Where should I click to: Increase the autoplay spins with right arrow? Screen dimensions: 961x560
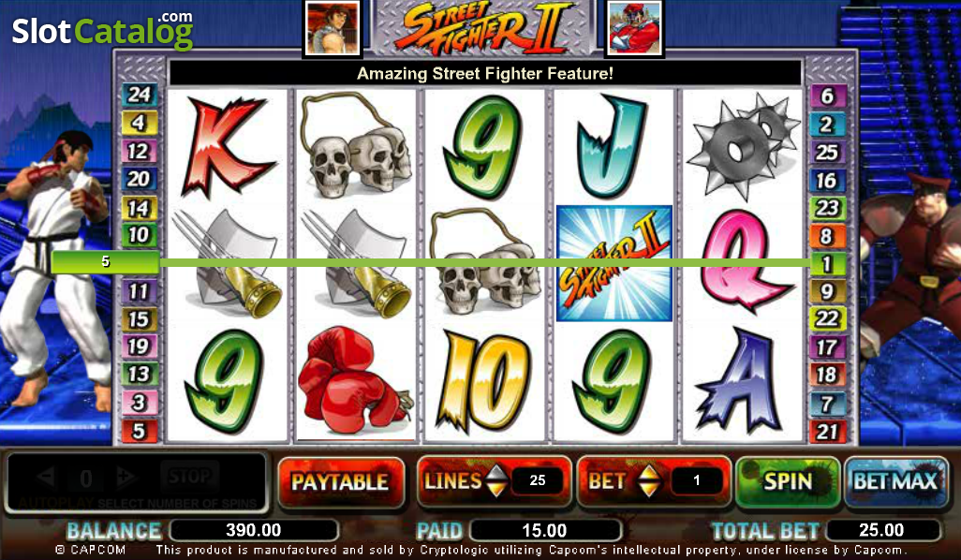(125, 478)
